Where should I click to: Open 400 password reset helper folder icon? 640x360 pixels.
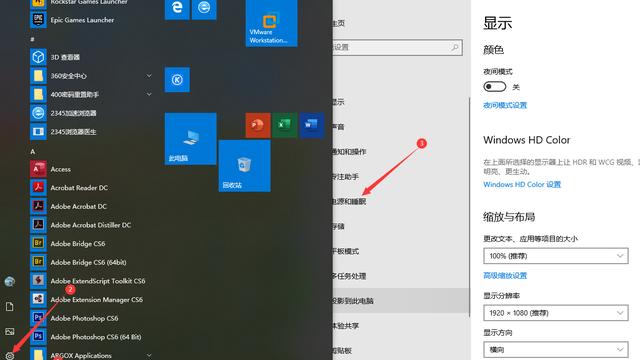[38, 94]
